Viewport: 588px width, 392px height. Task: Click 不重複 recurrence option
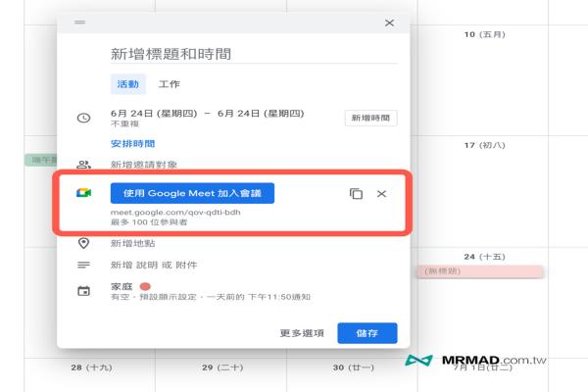click(124, 123)
